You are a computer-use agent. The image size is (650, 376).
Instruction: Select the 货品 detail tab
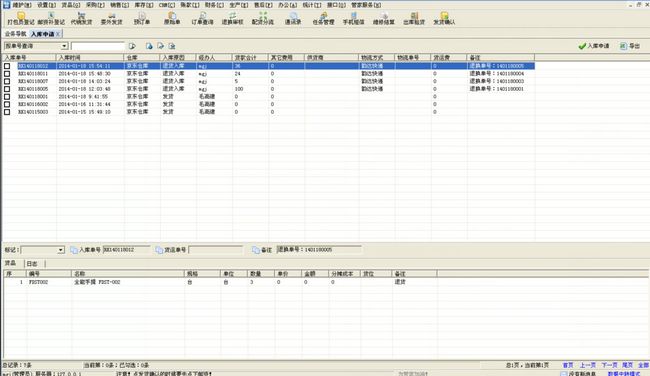pyautogui.click(x=10, y=263)
